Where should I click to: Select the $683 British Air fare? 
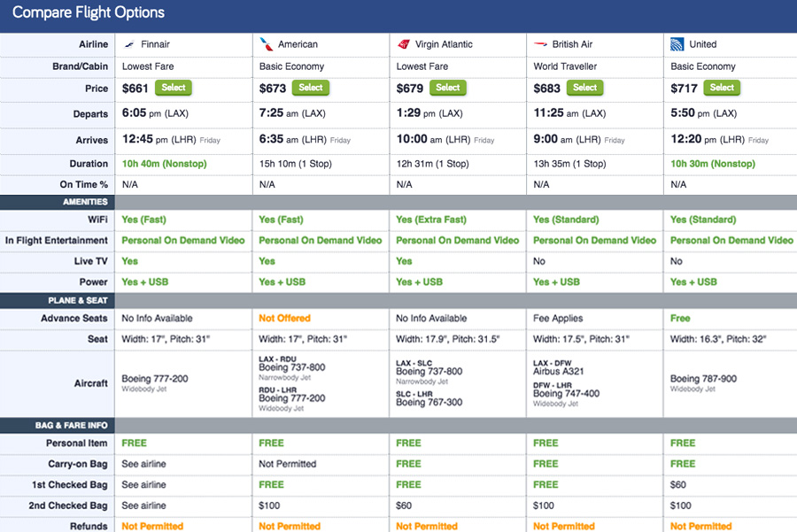585,88
